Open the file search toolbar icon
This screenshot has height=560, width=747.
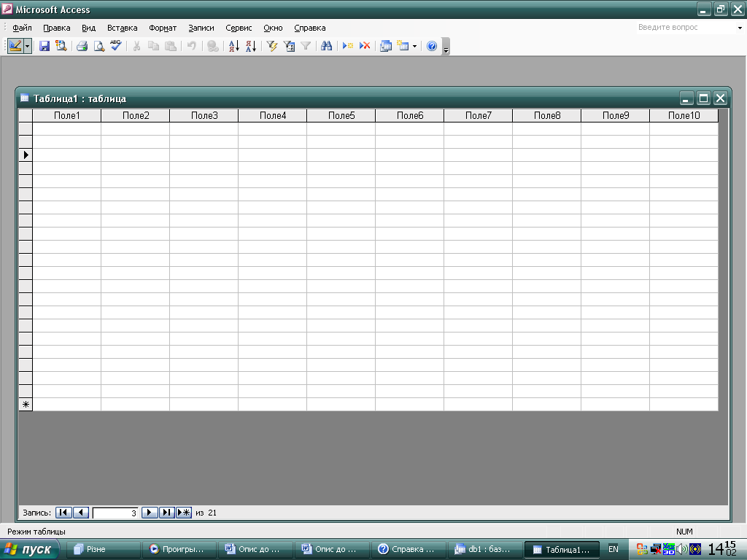point(61,46)
